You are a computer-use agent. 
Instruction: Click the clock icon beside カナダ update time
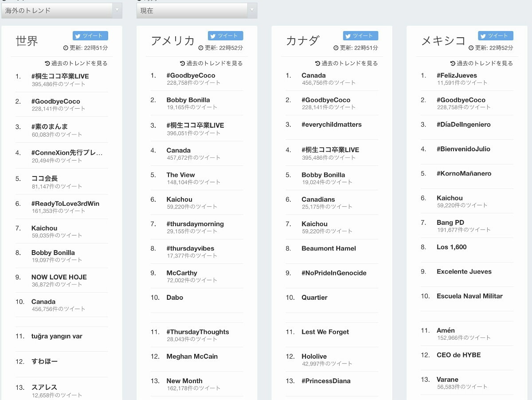(336, 48)
